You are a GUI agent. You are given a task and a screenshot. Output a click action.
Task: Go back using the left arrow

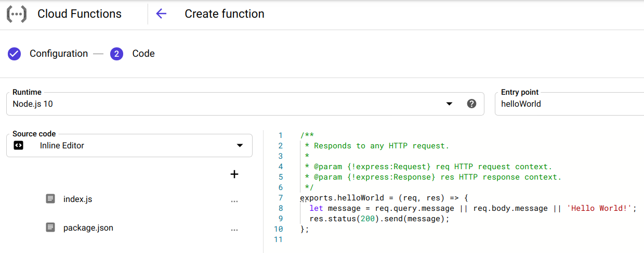tap(161, 14)
